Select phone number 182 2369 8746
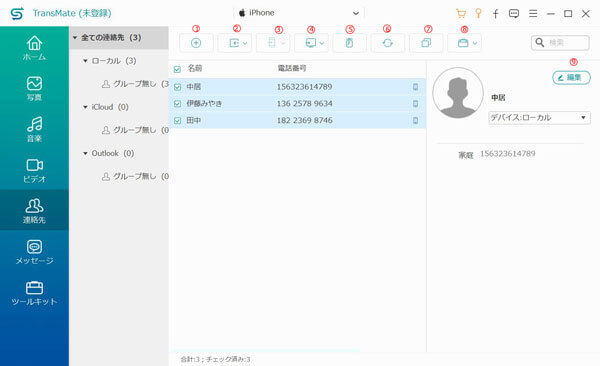 305,121
